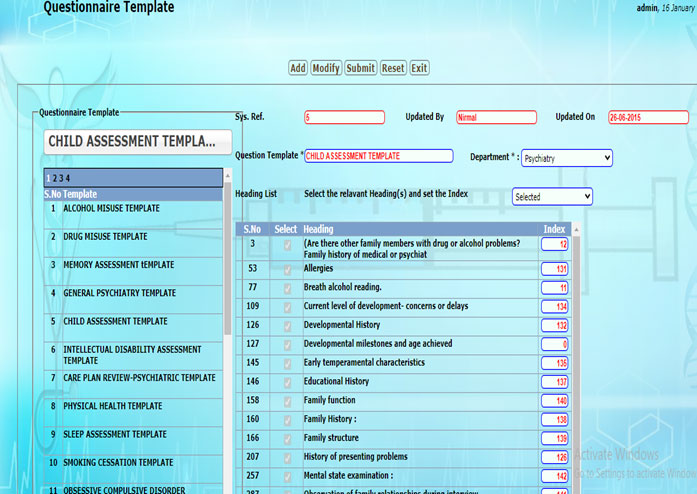Click the Add button
The width and height of the screenshot is (697, 494).
pyautogui.click(x=298, y=68)
